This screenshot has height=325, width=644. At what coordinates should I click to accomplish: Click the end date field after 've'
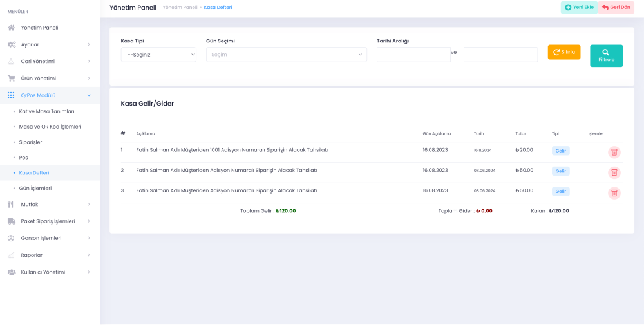(x=500, y=55)
